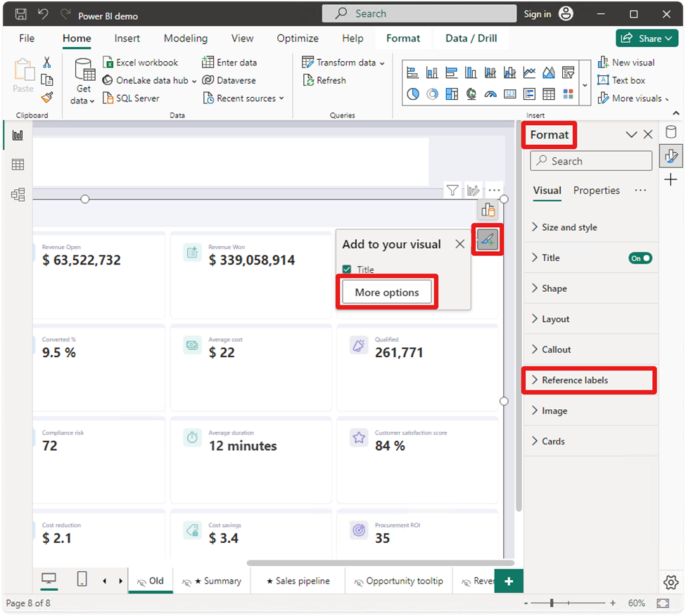Click the add data fields icon beside visual
The width and height of the screenshot is (686, 616).
tap(488, 210)
